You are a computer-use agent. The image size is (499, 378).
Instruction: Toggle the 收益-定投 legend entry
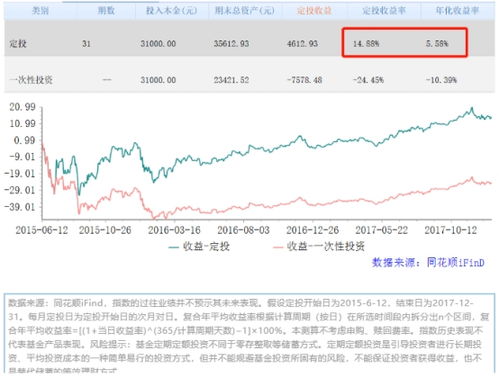point(199,247)
